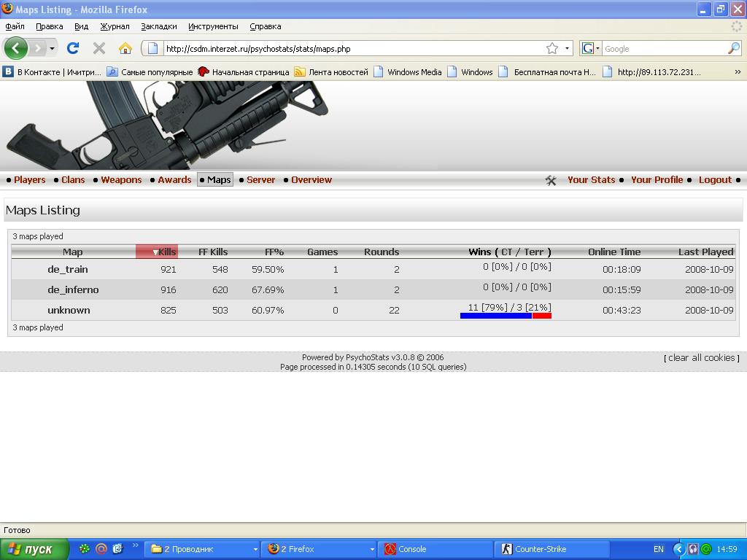The height and width of the screenshot is (560, 747).
Task: Expand the bookmarks toolbar overflow chevron
Action: tap(738, 72)
